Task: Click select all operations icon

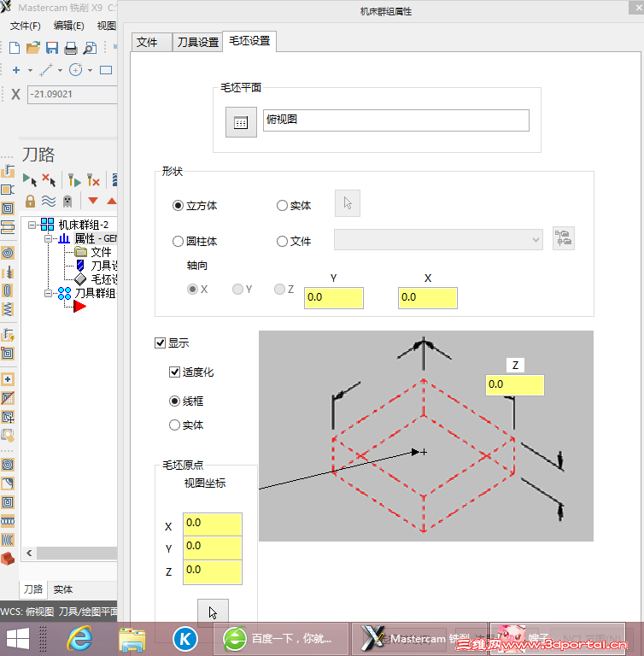Action: [30, 180]
